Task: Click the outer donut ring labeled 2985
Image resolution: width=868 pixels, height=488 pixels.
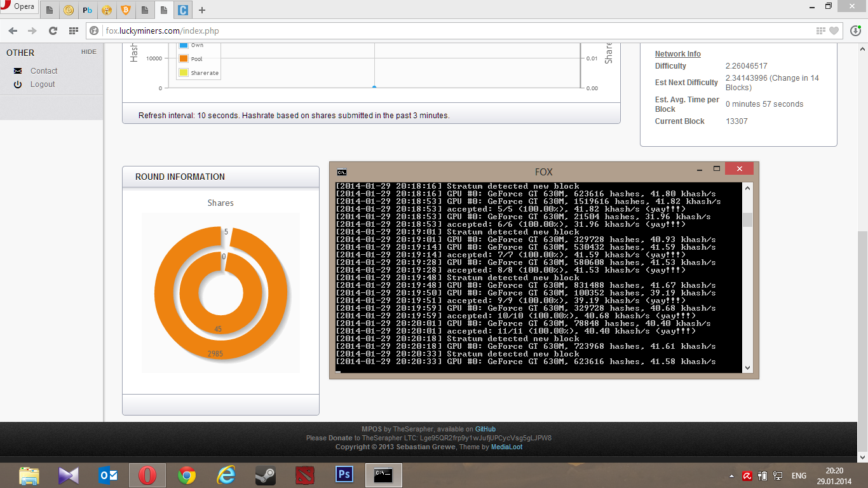Action: 215,353
